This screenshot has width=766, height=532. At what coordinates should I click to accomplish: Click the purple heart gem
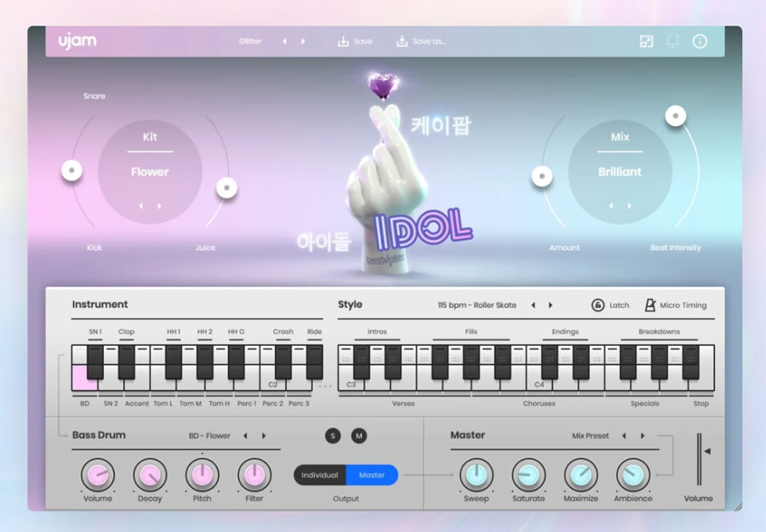[383, 85]
